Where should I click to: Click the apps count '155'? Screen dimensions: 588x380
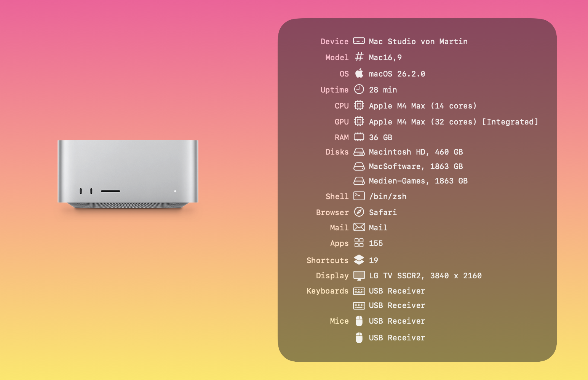pyautogui.click(x=376, y=243)
